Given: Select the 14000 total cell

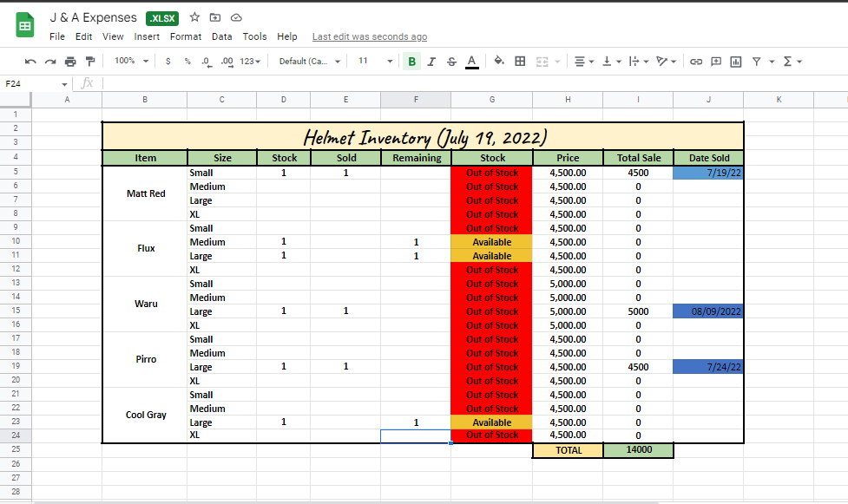Looking at the screenshot, I should point(638,450).
